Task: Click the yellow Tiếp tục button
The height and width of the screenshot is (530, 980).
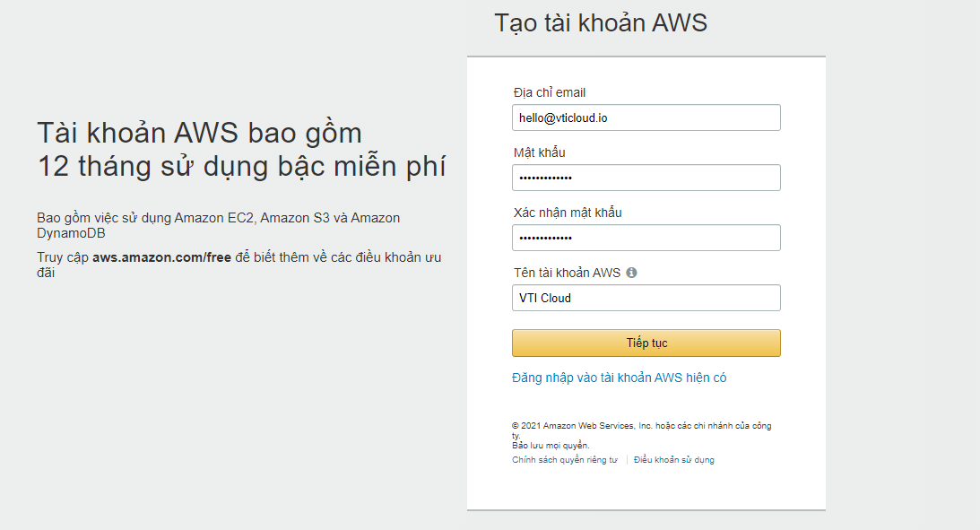Action: click(x=646, y=343)
